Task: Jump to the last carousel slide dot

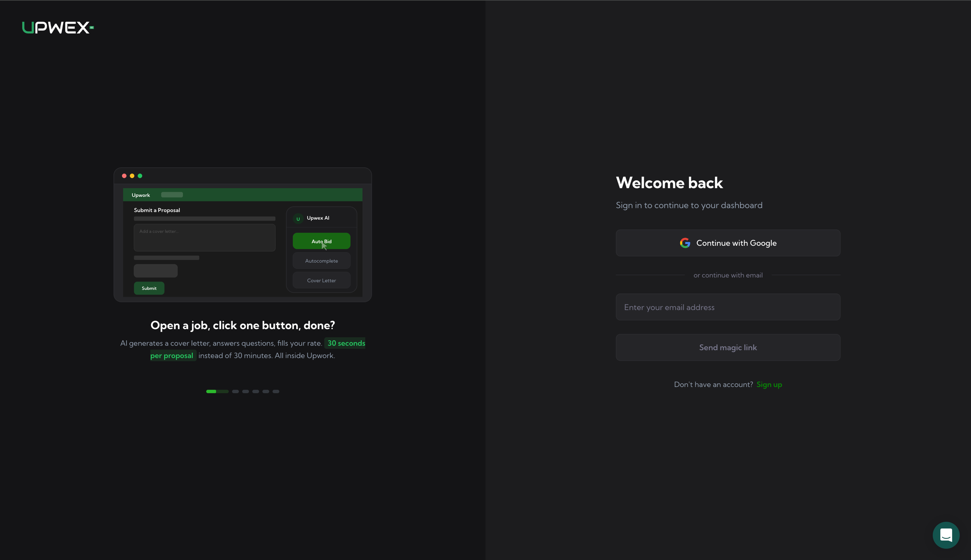Action: (276, 392)
